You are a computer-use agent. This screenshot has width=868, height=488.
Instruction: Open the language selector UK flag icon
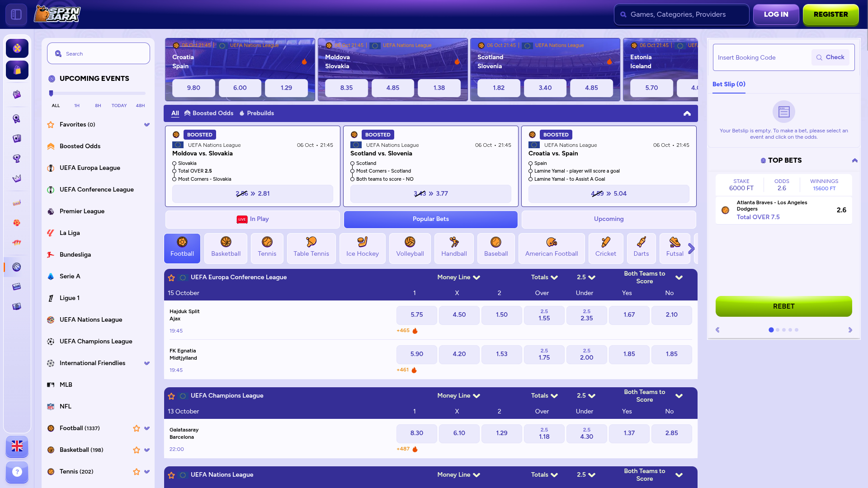click(x=17, y=446)
